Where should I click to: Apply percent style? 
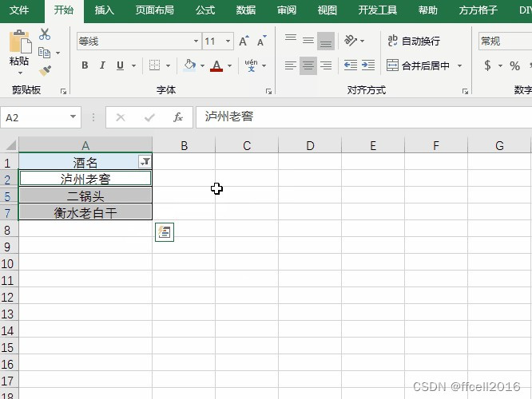(514, 65)
